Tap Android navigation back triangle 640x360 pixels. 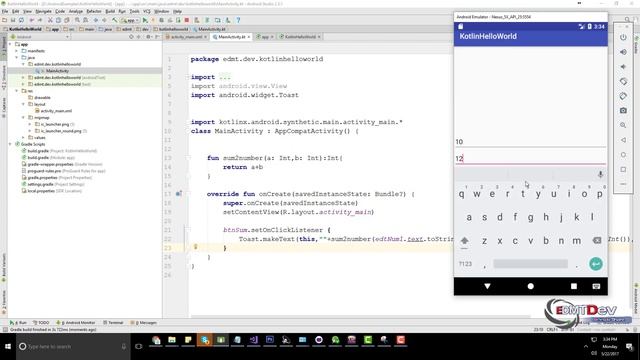(x=487, y=286)
